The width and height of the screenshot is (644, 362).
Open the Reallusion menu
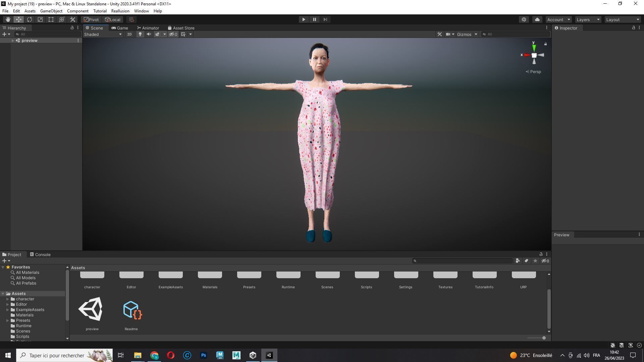click(x=120, y=11)
